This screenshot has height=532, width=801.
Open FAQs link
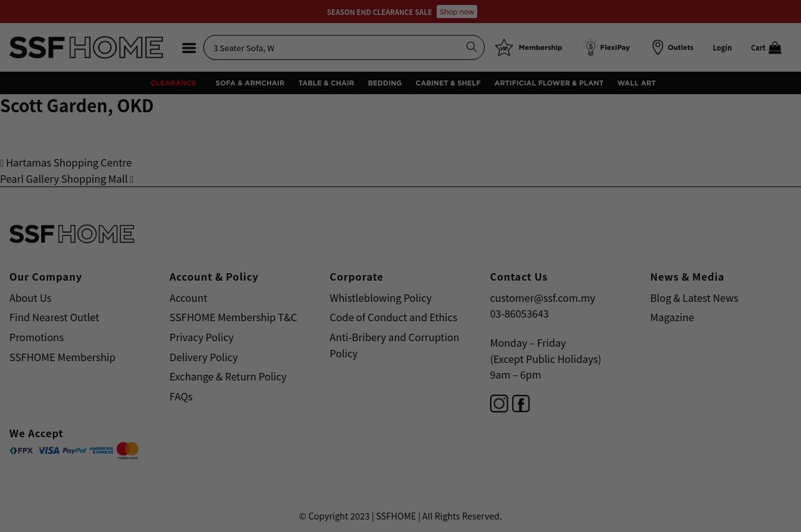click(x=181, y=397)
